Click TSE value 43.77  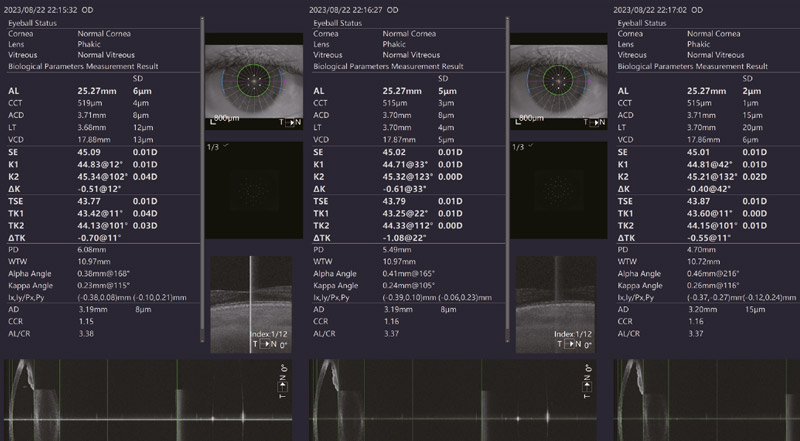click(89, 201)
